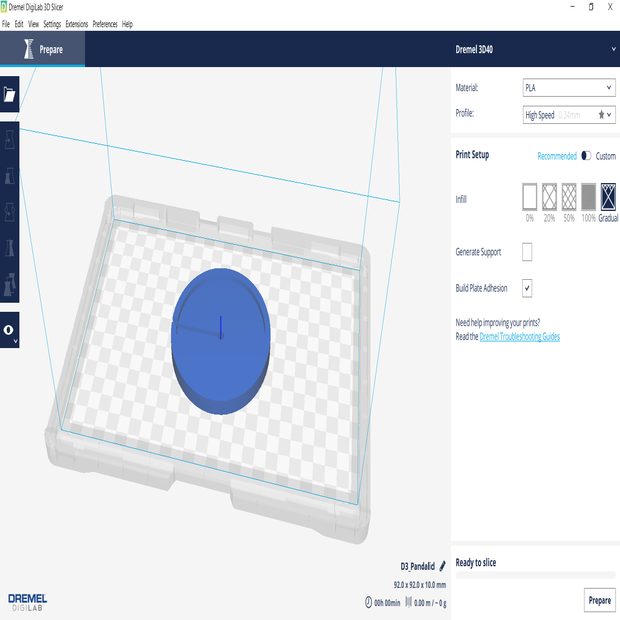Expand the Dremel 3D40 printer selector

click(612, 48)
